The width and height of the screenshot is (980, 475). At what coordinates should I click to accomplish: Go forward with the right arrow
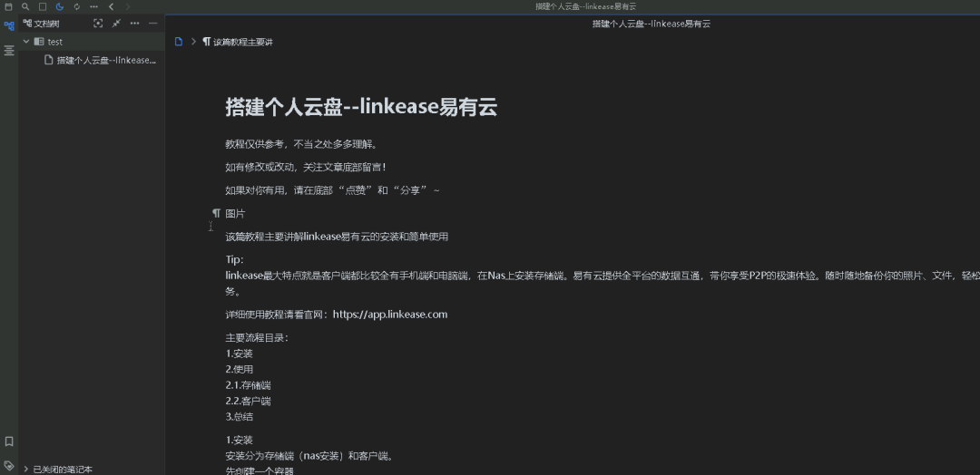click(x=128, y=6)
